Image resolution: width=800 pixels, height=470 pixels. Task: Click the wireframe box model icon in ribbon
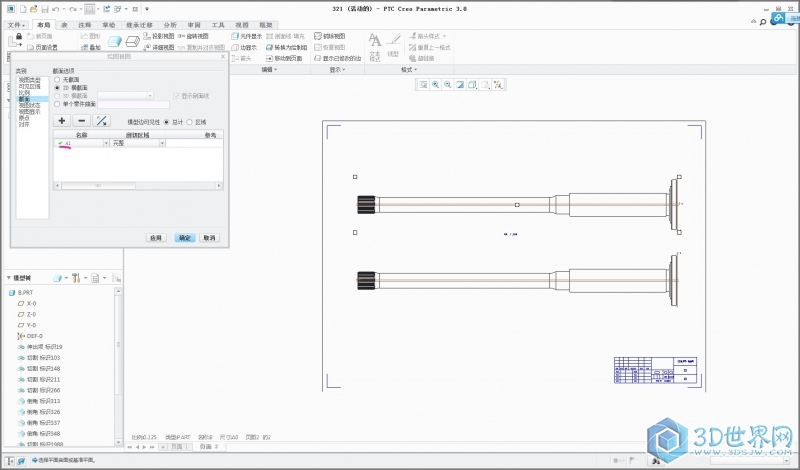point(132,41)
